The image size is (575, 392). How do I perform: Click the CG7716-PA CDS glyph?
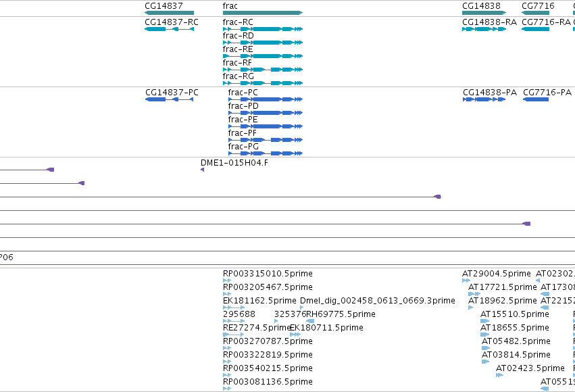pyautogui.click(x=536, y=99)
